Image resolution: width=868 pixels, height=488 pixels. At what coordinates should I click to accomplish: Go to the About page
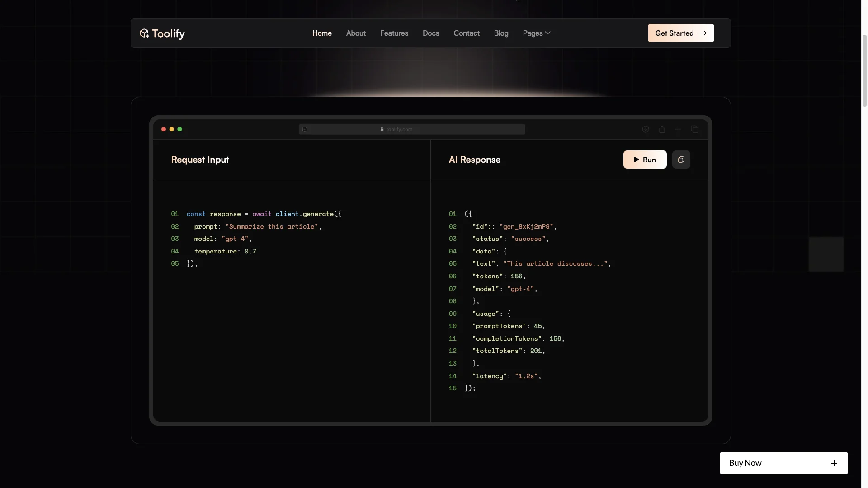356,33
